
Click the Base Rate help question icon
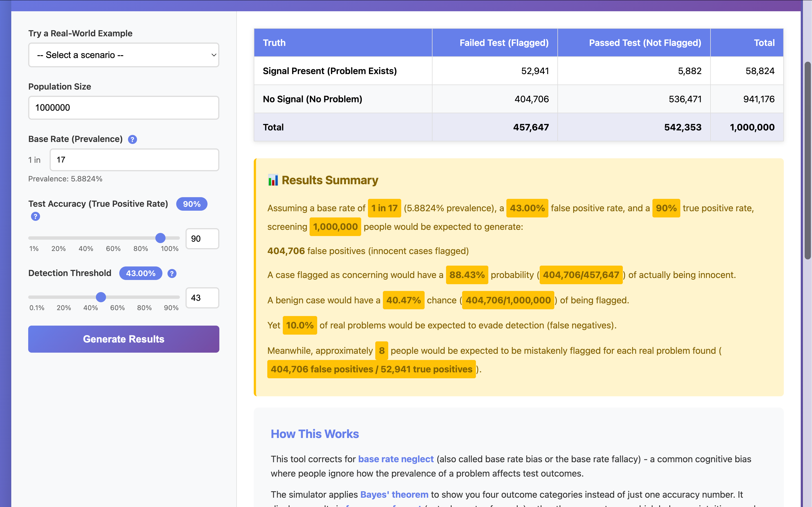[x=132, y=139]
